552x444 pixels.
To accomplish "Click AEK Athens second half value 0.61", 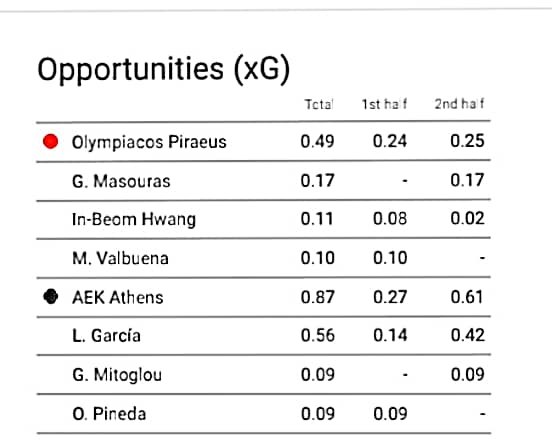I will (467, 297).
